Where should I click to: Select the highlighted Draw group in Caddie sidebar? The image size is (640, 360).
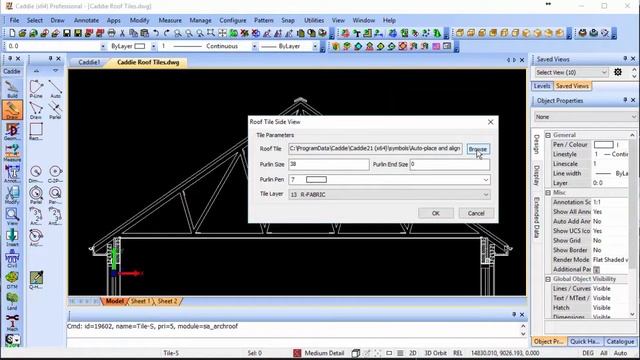coord(12,110)
